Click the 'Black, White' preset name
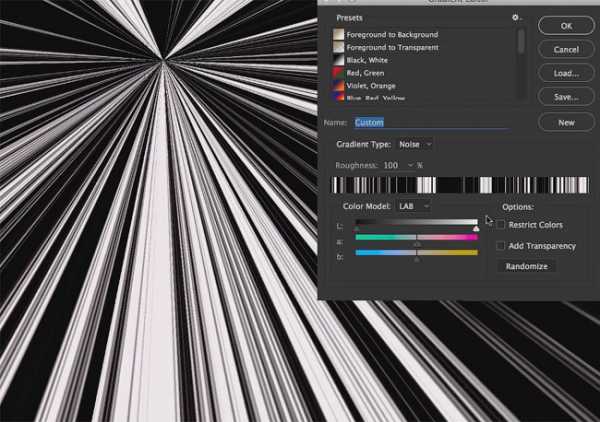 [x=367, y=60]
